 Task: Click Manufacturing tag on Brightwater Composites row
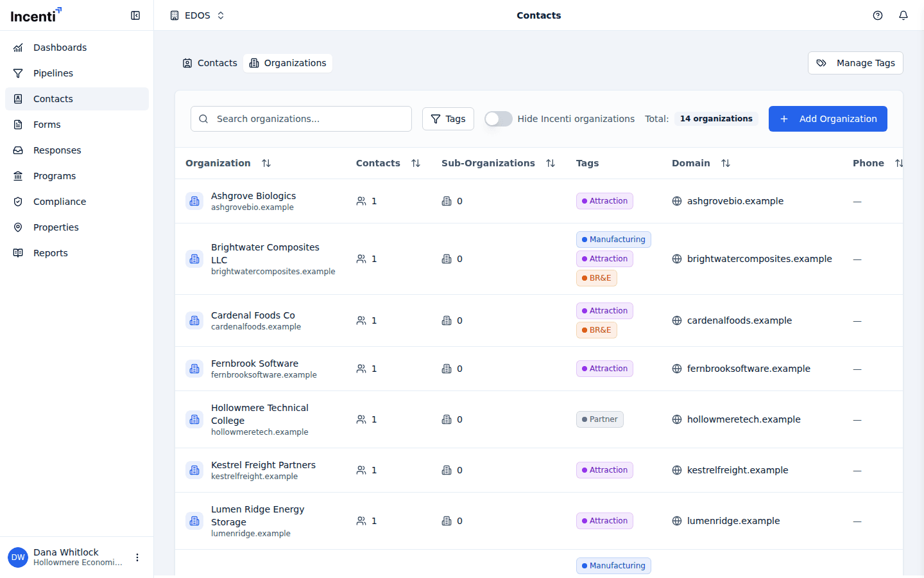click(x=613, y=240)
